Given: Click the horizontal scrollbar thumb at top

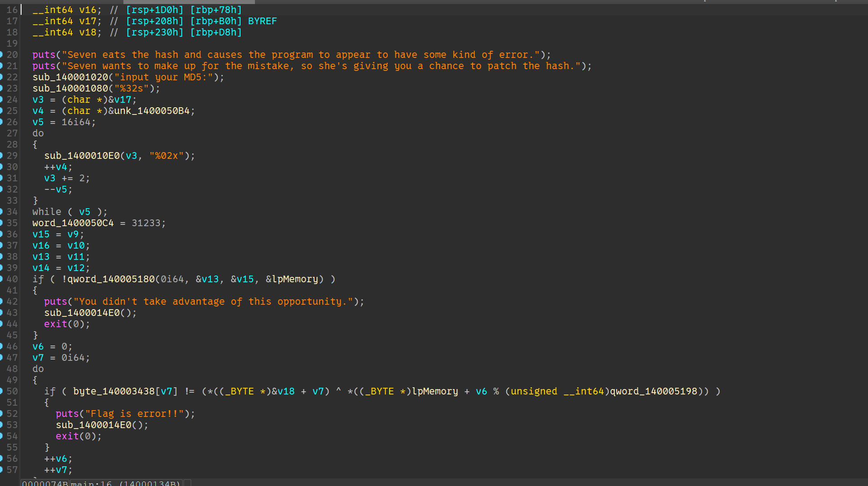Looking at the screenshot, I should [189, 2].
